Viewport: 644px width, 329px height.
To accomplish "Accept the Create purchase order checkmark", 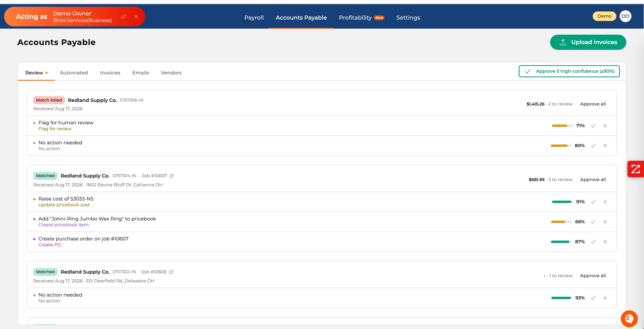I will coord(593,242).
